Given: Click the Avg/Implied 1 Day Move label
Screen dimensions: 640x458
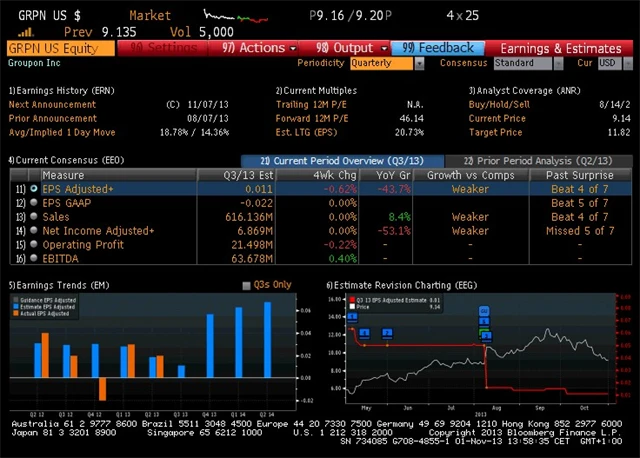Looking at the screenshot, I should (x=62, y=132).
